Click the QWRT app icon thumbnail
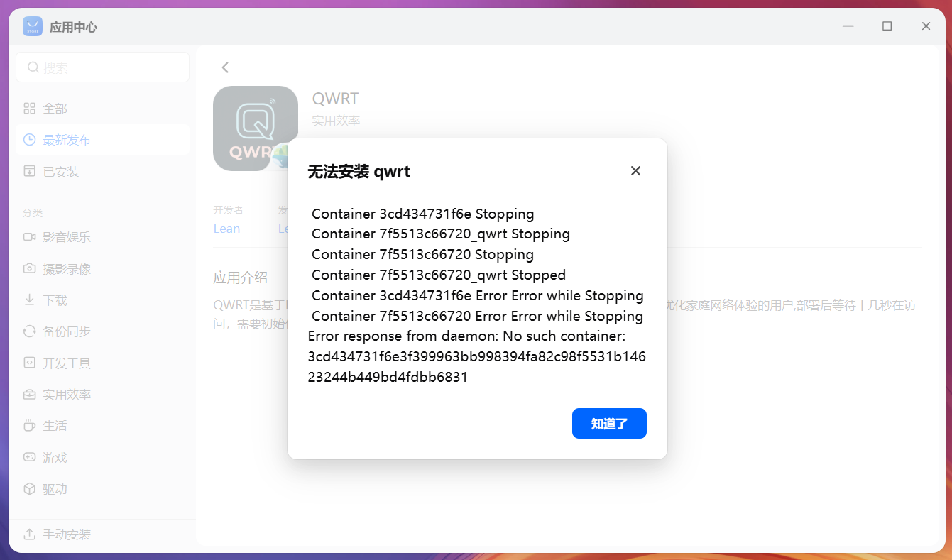 256,128
